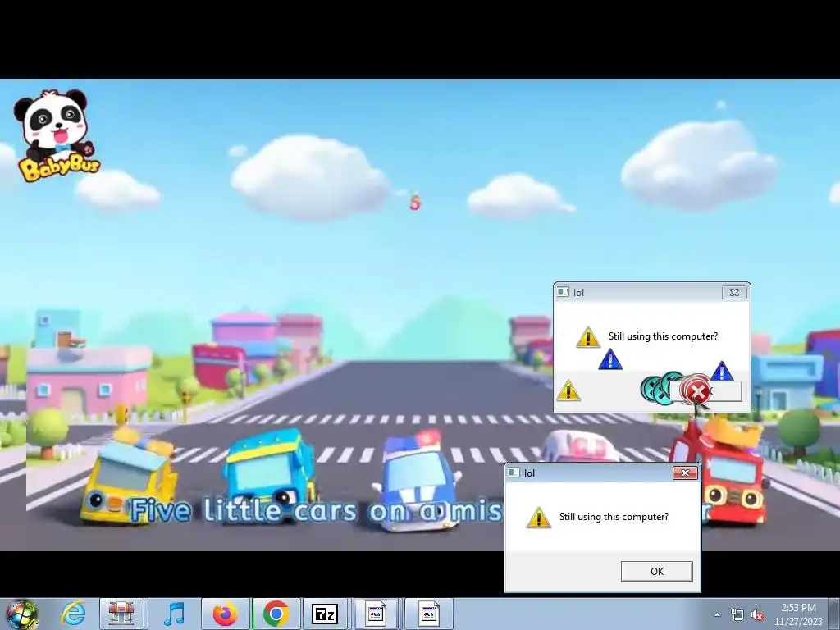Open the blue music note player in taskbar
The width and height of the screenshot is (840, 630).
(173, 614)
